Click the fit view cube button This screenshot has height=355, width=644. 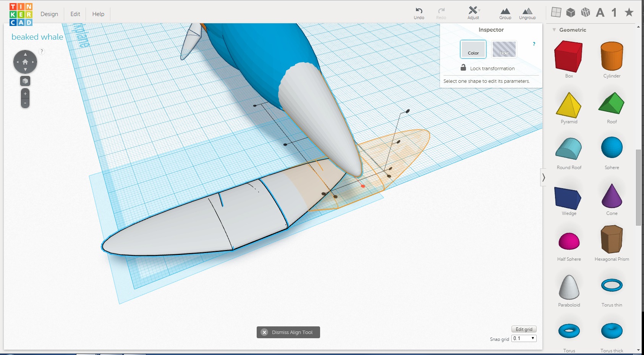25,81
